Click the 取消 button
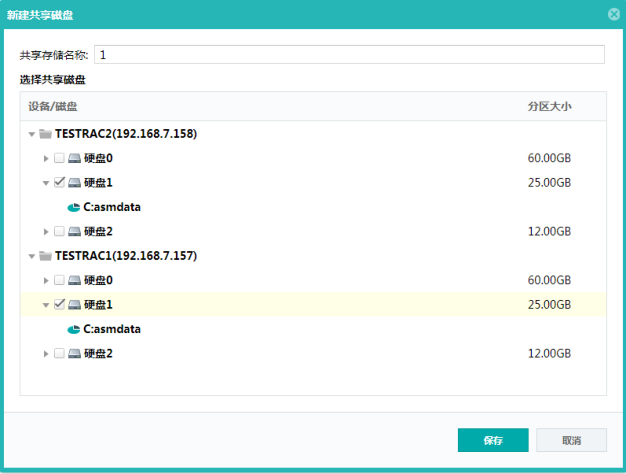This screenshot has width=626, height=474. pyautogui.click(x=571, y=440)
